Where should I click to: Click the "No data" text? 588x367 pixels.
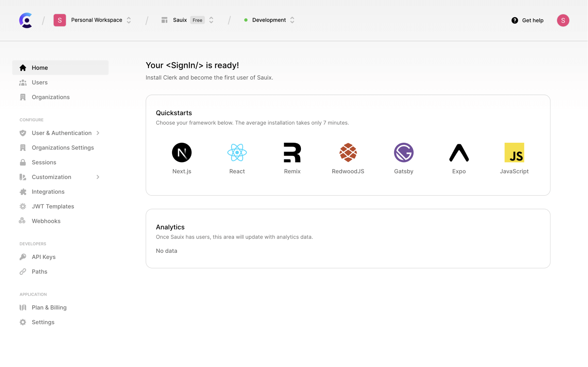[166, 251]
